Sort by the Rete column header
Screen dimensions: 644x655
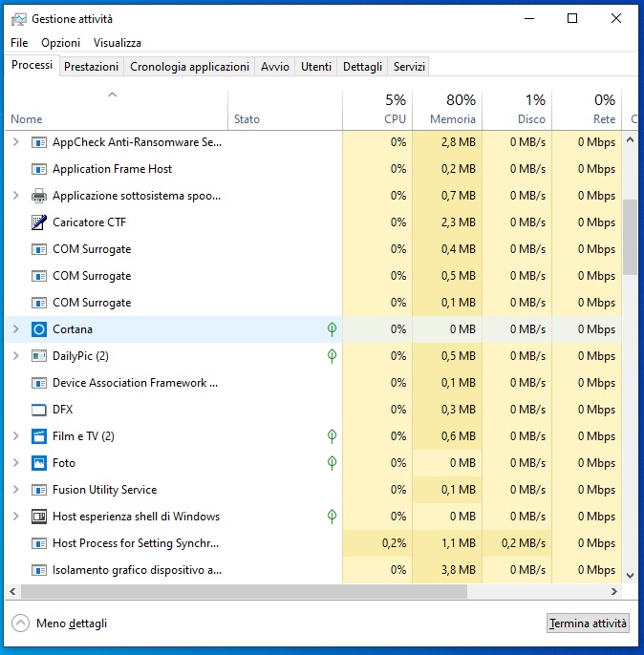587,110
